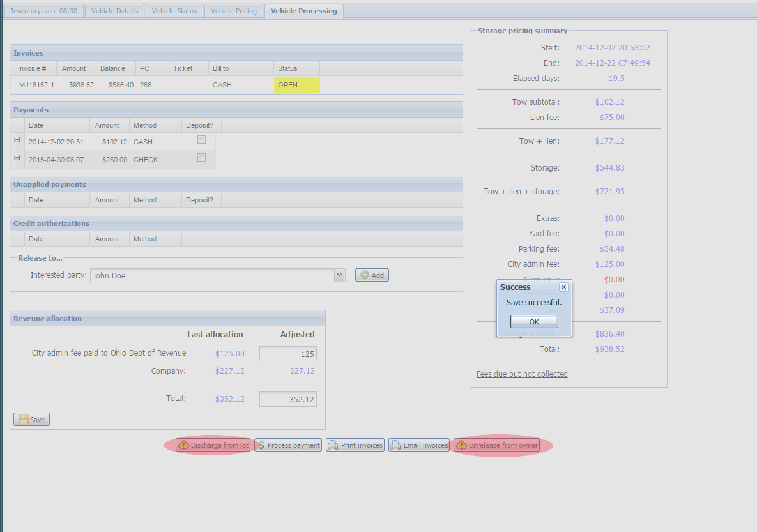Click the Print invoices printer icon
The height and width of the screenshot is (532, 757).
click(333, 445)
